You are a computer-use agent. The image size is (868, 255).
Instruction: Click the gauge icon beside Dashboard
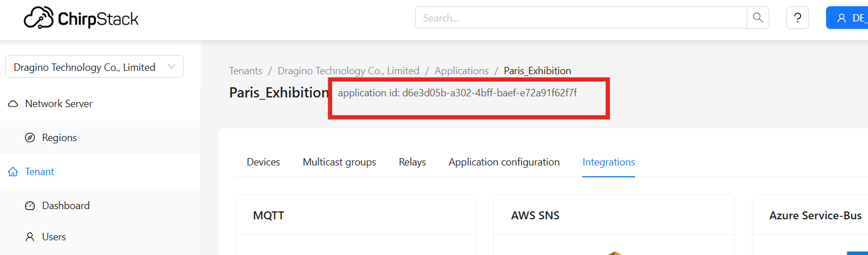pos(30,206)
